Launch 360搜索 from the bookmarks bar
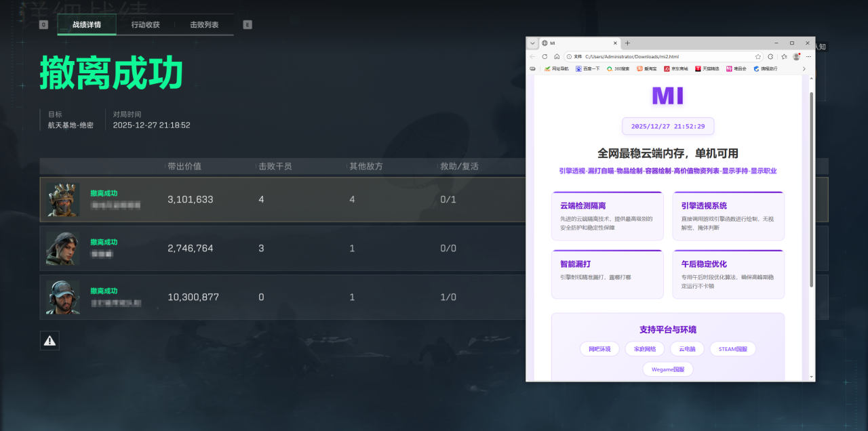This screenshot has height=431, width=868. pyautogui.click(x=619, y=68)
